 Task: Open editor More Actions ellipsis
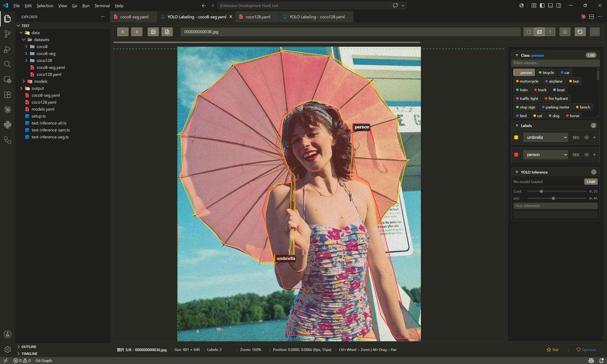tap(600, 17)
